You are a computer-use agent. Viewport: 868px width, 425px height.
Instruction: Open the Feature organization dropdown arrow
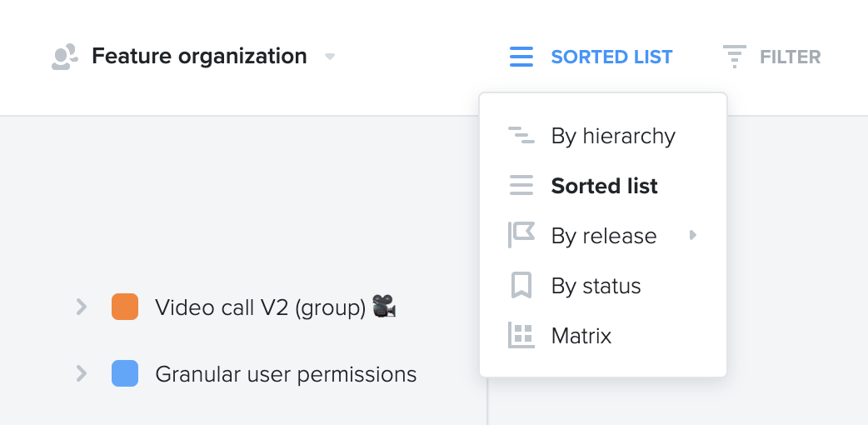[329, 57]
